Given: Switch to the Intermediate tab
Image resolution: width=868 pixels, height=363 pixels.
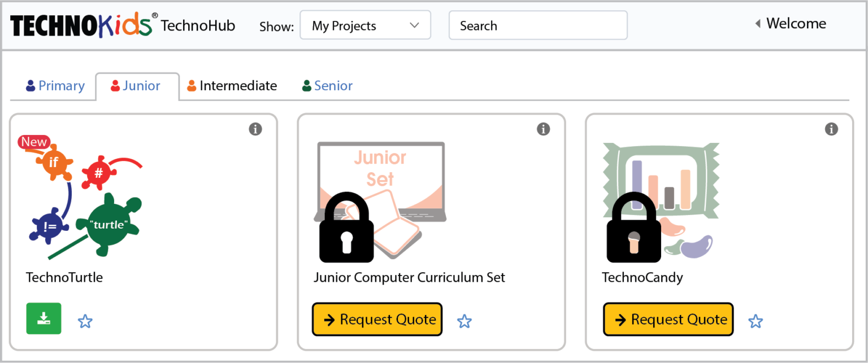Looking at the screenshot, I should coord(232,85).
